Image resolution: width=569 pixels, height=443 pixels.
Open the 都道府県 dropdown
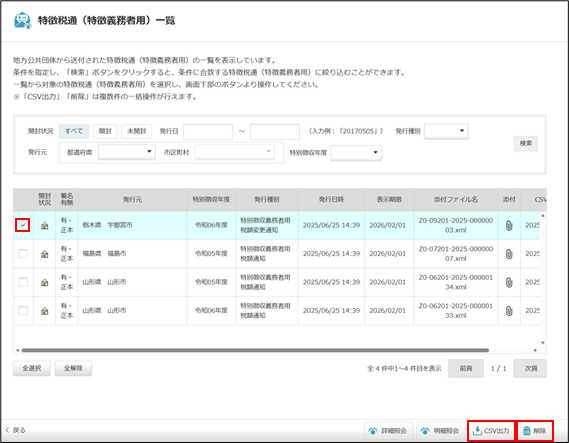[x=127, y=152]
